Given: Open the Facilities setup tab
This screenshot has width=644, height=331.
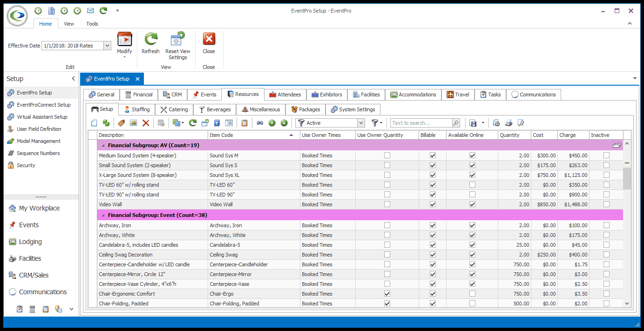Looking at the screenshot, I should click(366, 95).
